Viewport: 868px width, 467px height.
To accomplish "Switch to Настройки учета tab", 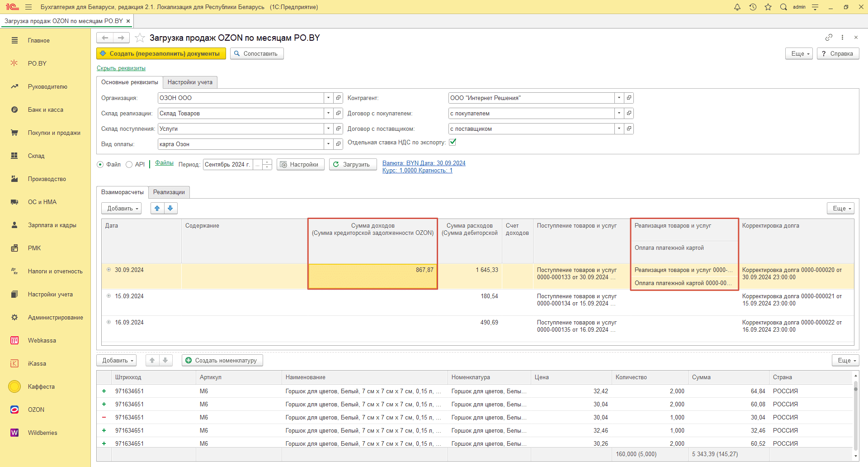I will (190, 82).
